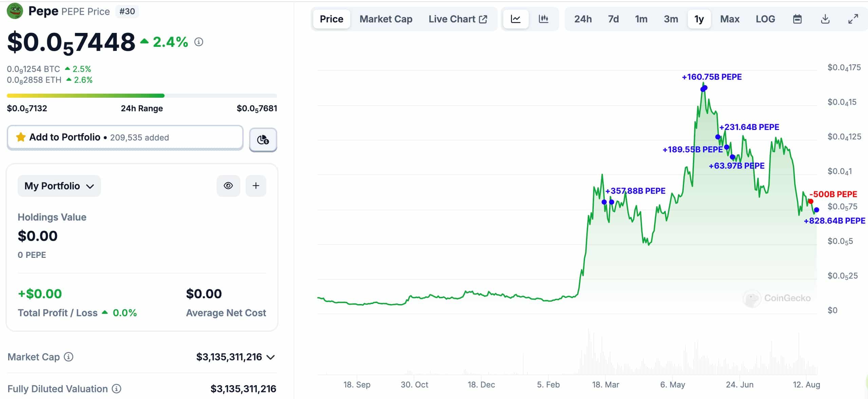
Task: Open the calendar date range picker
Action: point(797,19)
